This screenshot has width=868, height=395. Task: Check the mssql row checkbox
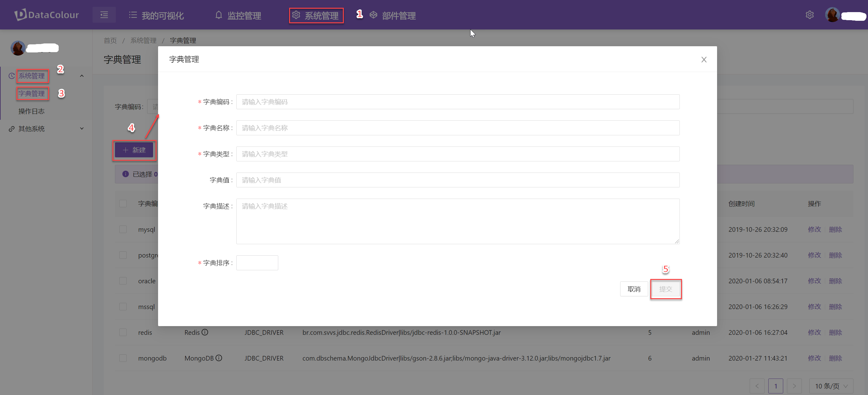pos(123,307)
